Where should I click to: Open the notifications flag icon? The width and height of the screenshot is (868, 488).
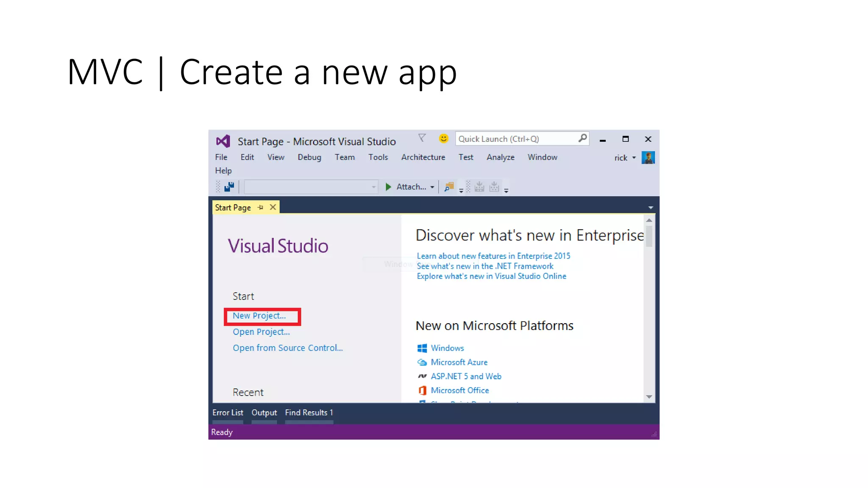422,138
